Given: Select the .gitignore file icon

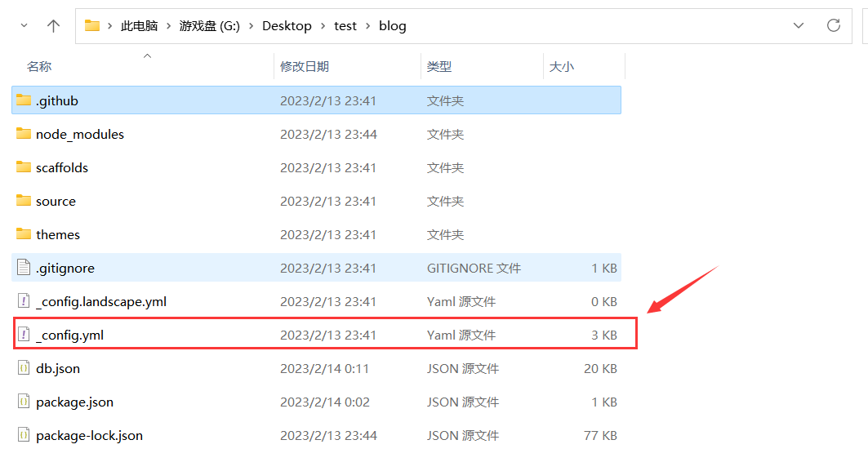Looking at the screenshot, I should (x=23, y=268).
